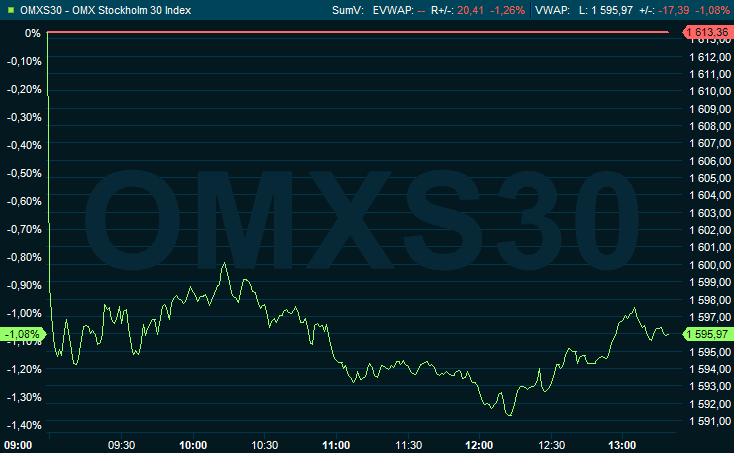
Task: Click the red 1 613,36 previous close tag
Action: tap(708, 32)
